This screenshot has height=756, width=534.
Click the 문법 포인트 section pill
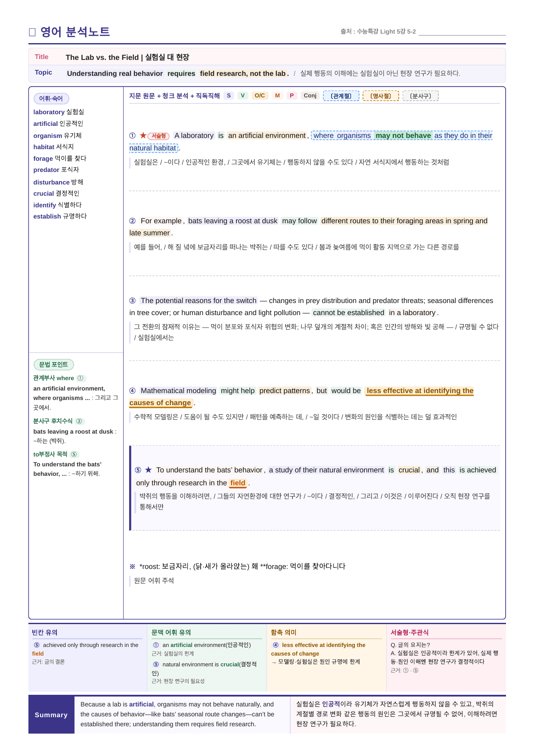[53, 365]
